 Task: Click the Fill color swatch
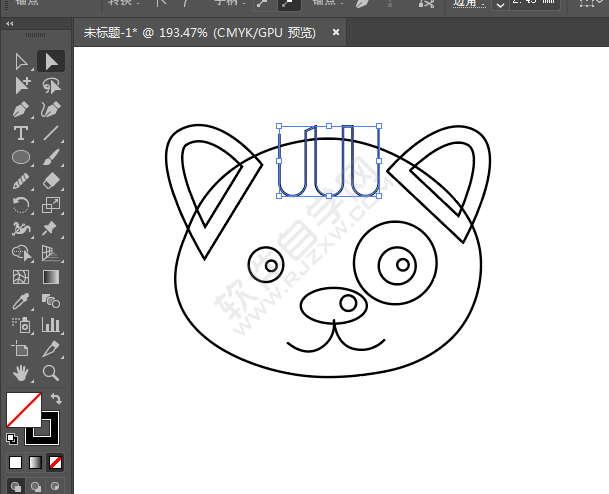coord(22,410)
